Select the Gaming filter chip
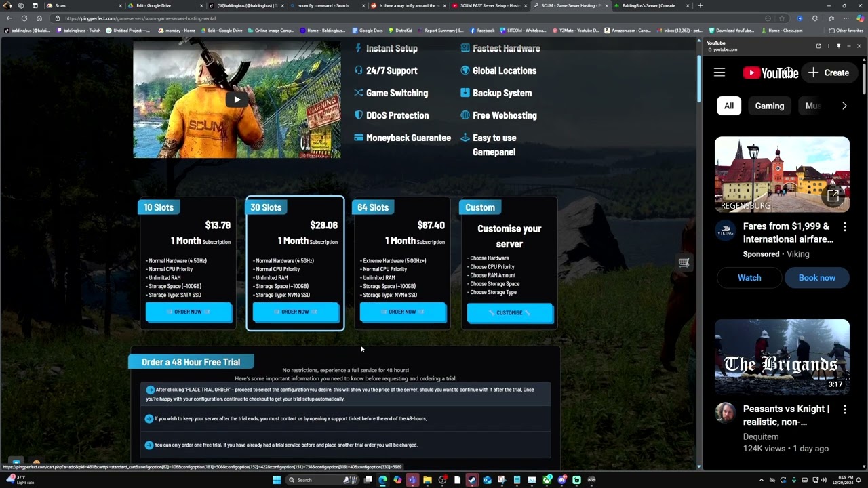The height and width of the screenshot is (488, 868). coord(770,106)
